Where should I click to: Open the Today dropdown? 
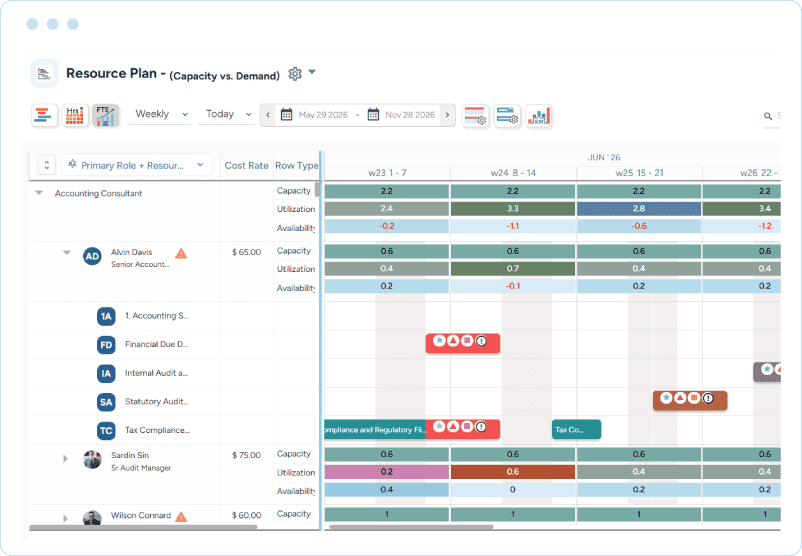click(x=228, y=114)
